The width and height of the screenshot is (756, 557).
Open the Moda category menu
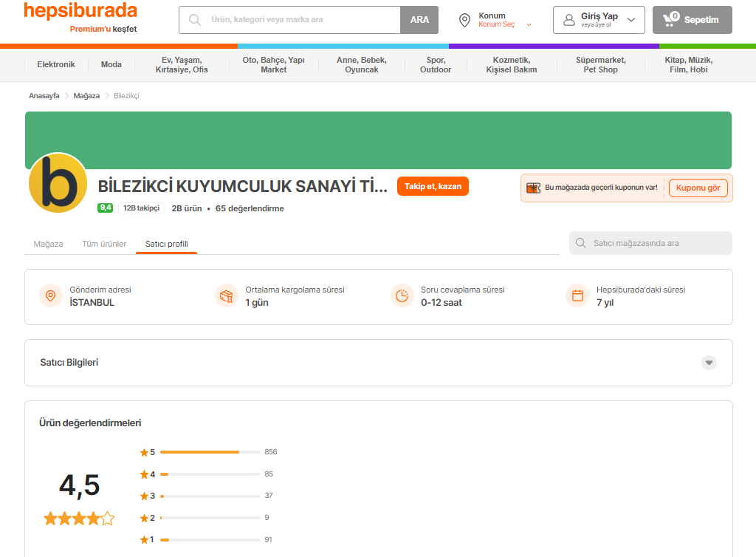tap(111, 64)
